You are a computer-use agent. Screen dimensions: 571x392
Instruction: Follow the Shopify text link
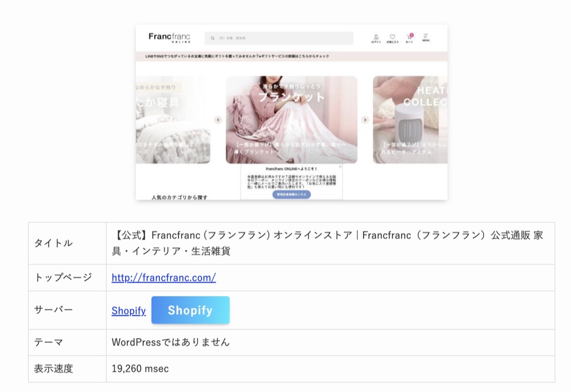click(x=129, y=311)
